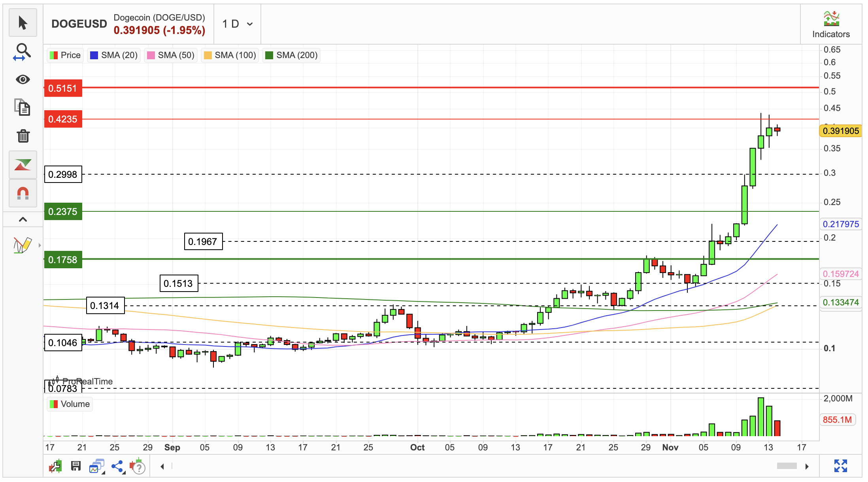
Task: Toggle the Volume legend item
Action: click(x=70, y=404)
